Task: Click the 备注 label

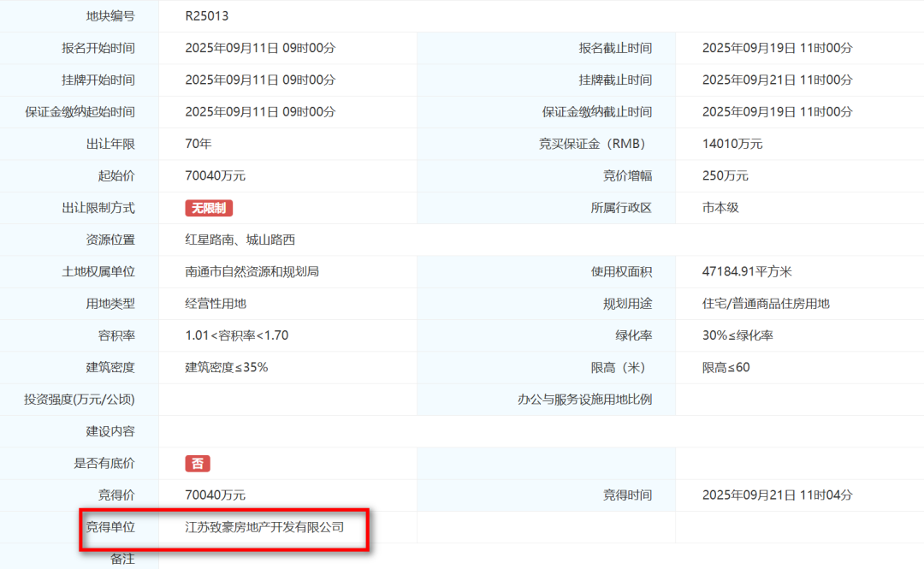Action: click(x=122, y=559)
